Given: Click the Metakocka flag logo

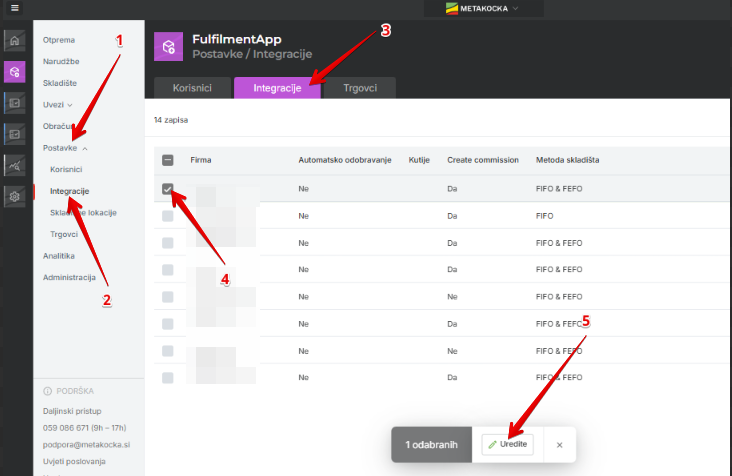Looking at the screenshot, I should coord(451,8).
